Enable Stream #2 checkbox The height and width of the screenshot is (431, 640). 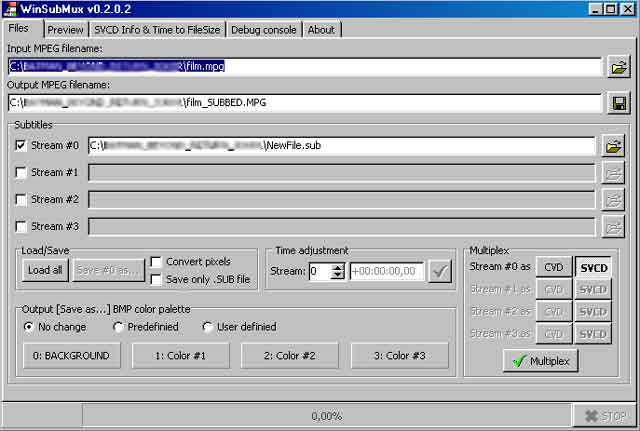pos(20,199)
